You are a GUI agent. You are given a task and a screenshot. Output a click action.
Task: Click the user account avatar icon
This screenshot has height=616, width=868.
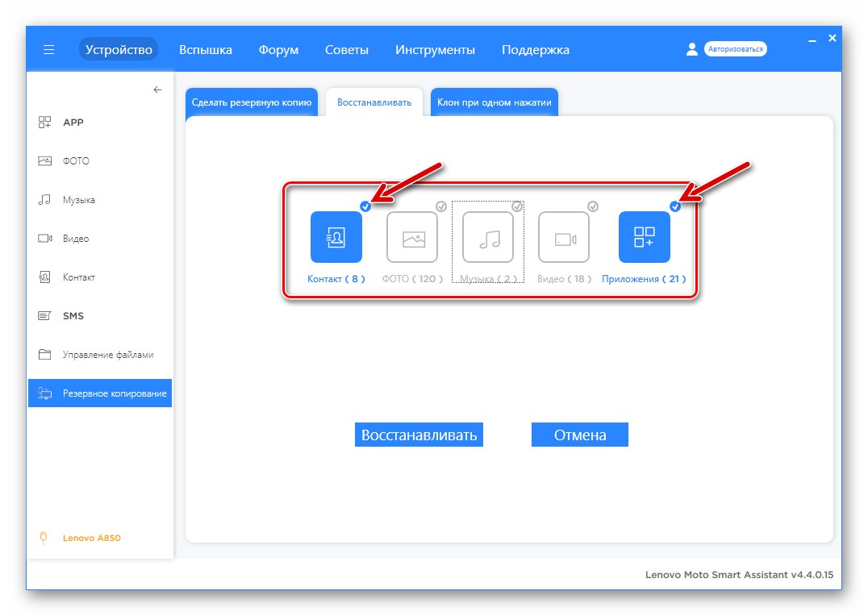tap(692, 49)
